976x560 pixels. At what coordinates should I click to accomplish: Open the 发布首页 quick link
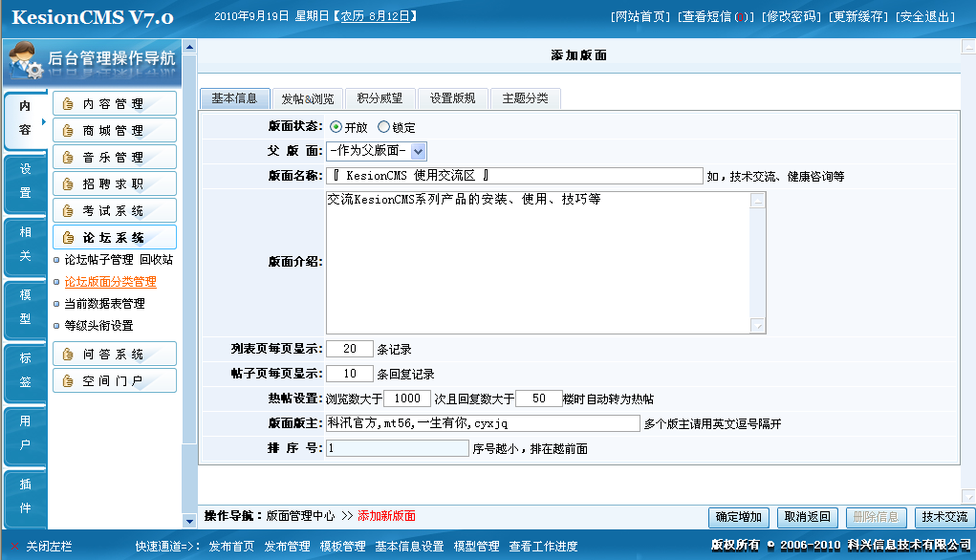[231, 547]
